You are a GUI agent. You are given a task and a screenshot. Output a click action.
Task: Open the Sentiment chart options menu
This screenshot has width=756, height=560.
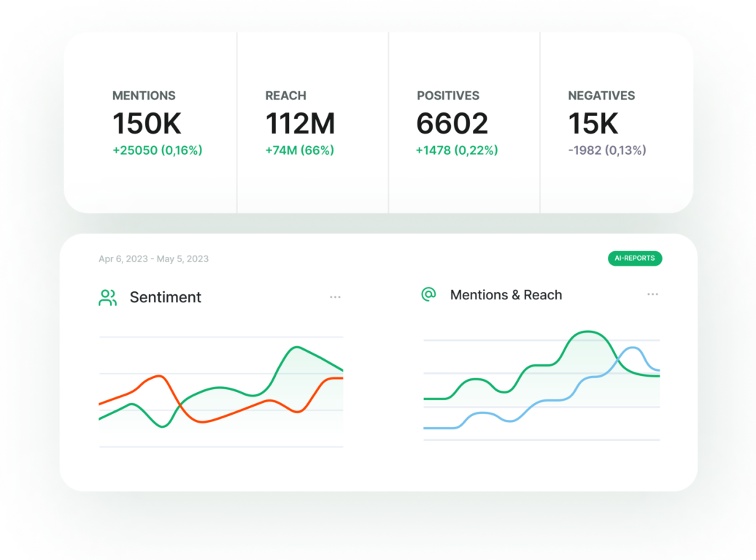point(335,297)
